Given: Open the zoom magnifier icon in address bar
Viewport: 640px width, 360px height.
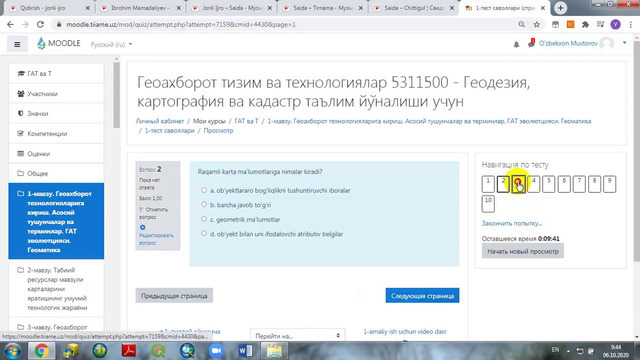Looking at the screenshot, I should click(x=522, y=24).
